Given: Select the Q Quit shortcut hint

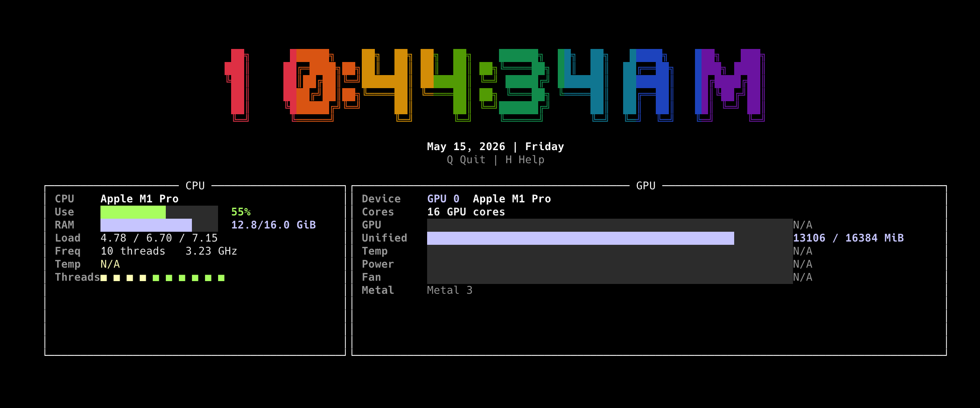Looking at the screenshot, I should 466,160.
